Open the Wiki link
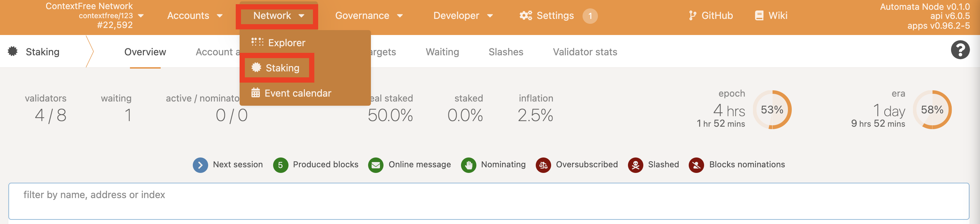 (771, 16)
